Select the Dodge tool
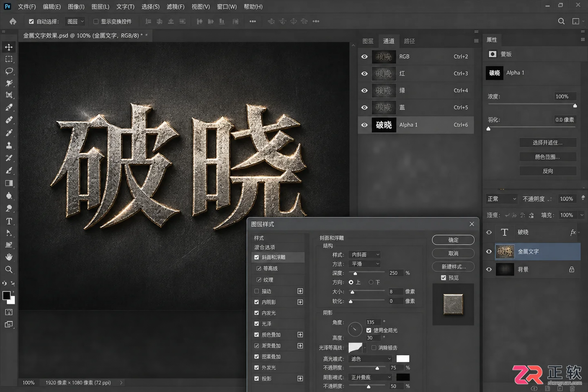 (9, 209)
